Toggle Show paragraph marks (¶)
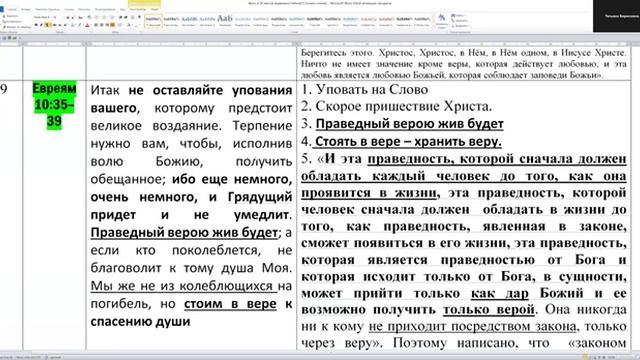The image size is (640, 360). pos(140,17)
